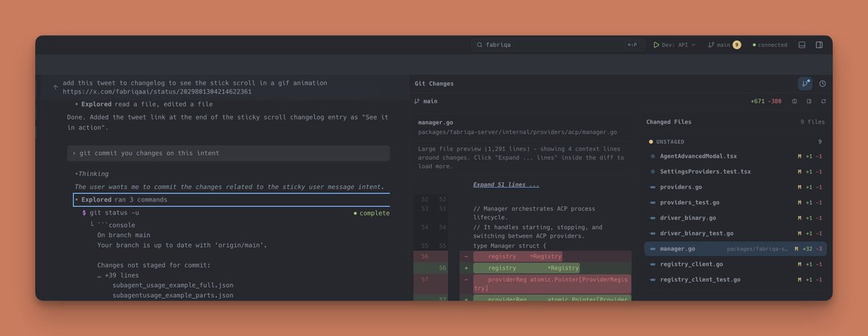Click the 'complete' status label
The width and height of the screenshot is (868, 336).
coord(372,213)
